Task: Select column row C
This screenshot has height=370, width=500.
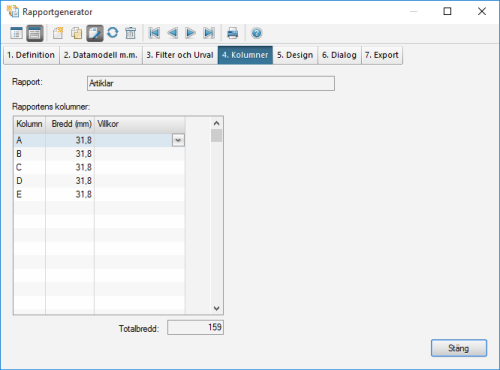Action: pos(99,167)
